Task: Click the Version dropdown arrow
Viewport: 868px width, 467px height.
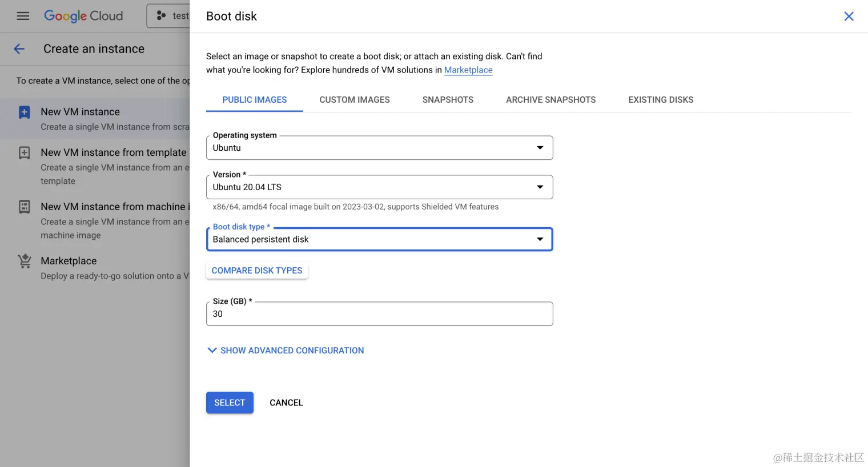Action: (x=540, y=187)
